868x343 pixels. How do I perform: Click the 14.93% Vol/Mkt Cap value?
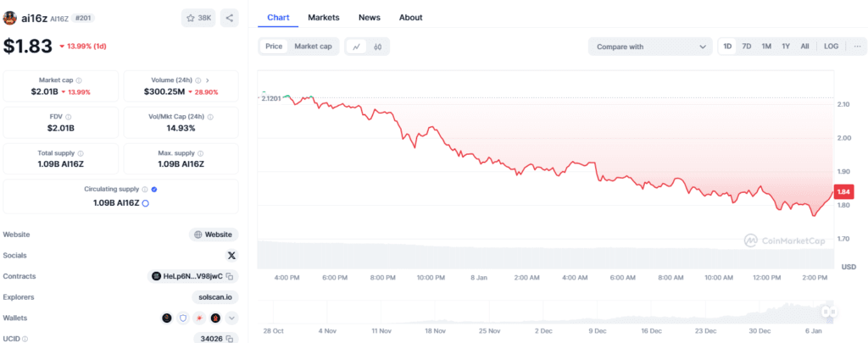[181, 129]
